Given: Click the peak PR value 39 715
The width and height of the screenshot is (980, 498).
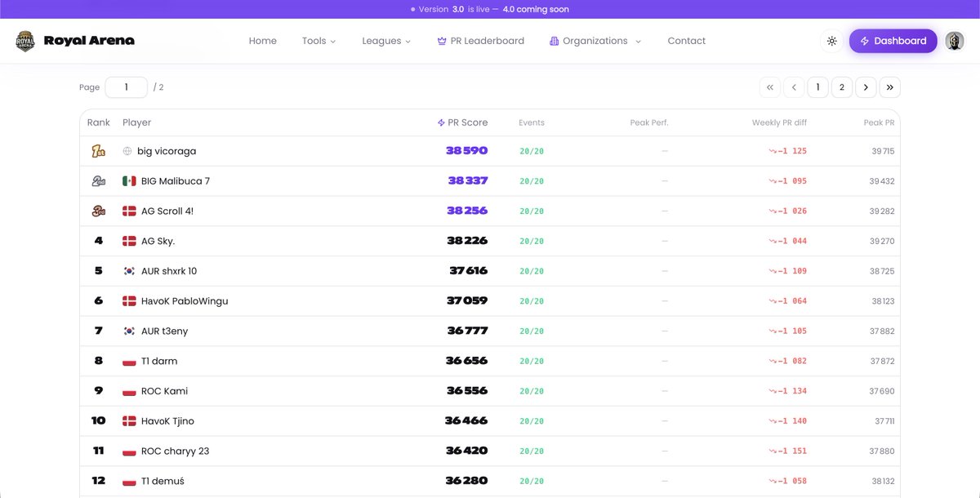Looking at the screenshot, I should pyautogui.click(x=883, y=151).
